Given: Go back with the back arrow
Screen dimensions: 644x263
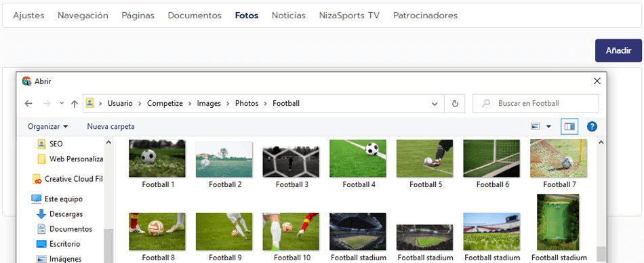Looking at the screenshot, I should click(x=28, y=104).
